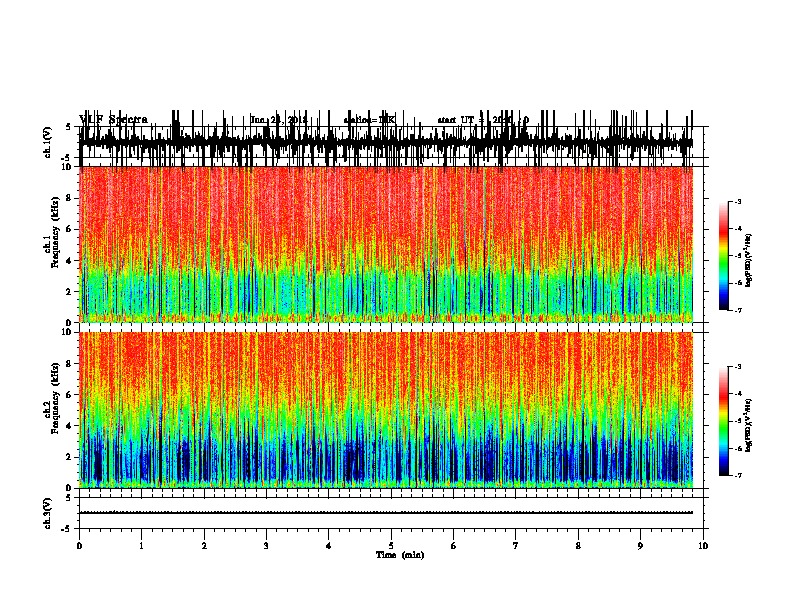The height and width of the screenshot is (612, 792).
Task: Click the '8' kHz tick on ch.1 axis
Action: pos(69,198)
